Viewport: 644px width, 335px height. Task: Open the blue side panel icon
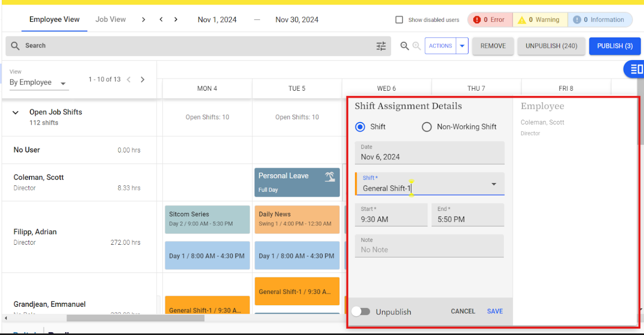(x=636, y=69)
